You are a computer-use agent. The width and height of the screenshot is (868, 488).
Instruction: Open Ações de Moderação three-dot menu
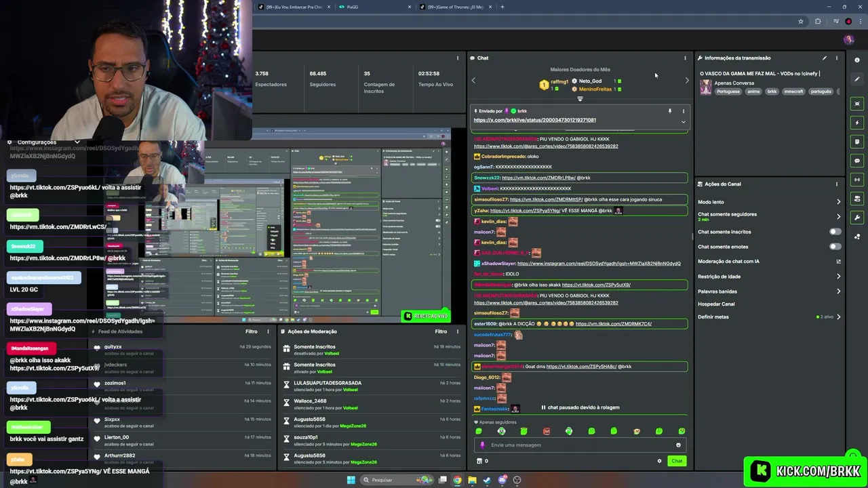coord(458,331)
